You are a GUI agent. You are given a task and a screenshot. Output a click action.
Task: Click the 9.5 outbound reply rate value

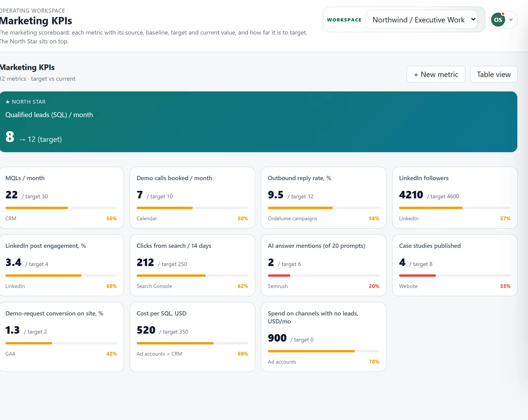276,195
